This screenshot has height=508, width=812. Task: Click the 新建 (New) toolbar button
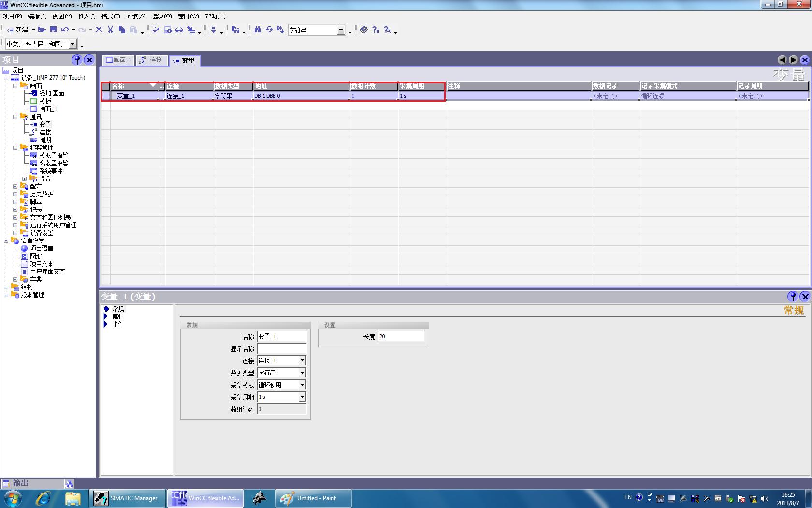tap(18, 30)
